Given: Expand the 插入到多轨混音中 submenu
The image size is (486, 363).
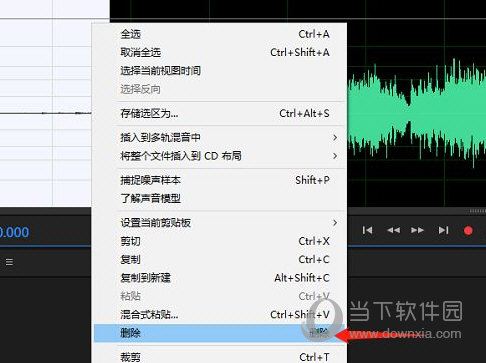Looking at the screenshot, I should tap(220, 138).
